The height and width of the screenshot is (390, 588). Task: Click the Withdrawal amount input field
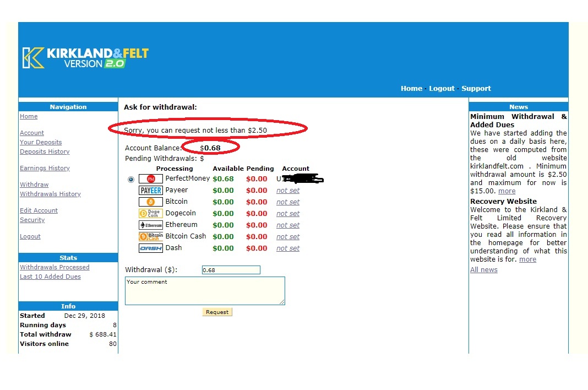tap(231, 270)
